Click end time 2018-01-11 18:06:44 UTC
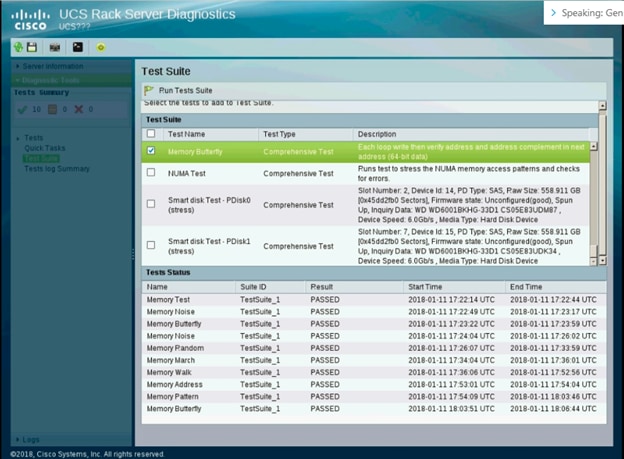Image resolution: width=624 pixels, height=459 pixels. 553,409
